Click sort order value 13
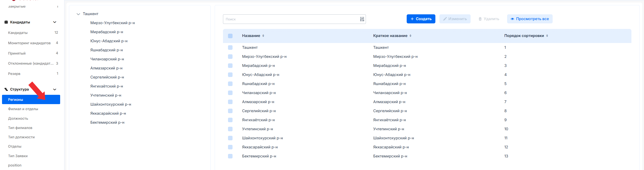Screen dimensions: 644x170 pyautogui.click(x=506, y=156)
